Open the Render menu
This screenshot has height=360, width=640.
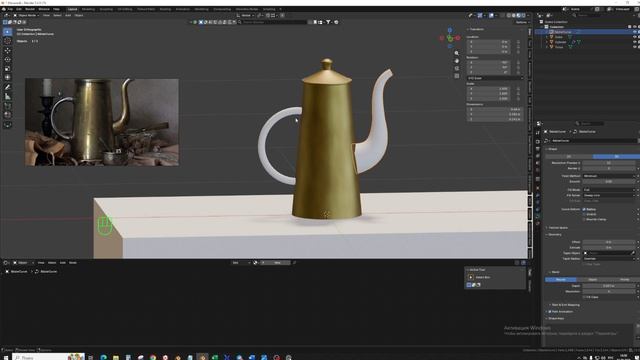point(30,9)
